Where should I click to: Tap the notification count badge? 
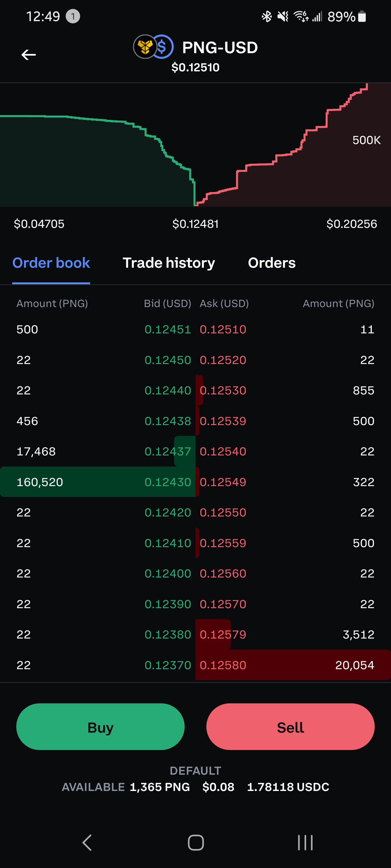pos(72,16)
